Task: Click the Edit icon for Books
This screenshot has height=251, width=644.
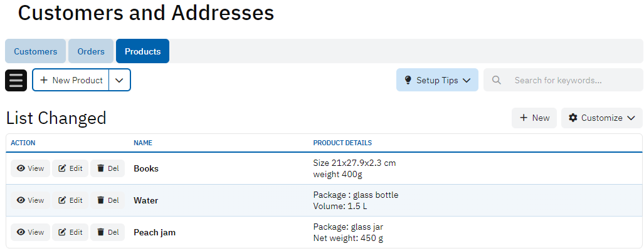Action: [x=63, y=168]
